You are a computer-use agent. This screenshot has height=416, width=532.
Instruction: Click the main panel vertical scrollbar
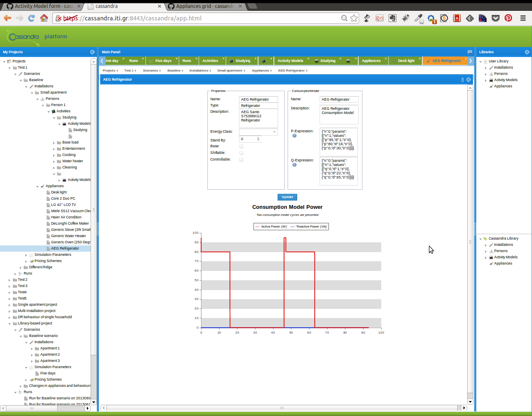470,242
